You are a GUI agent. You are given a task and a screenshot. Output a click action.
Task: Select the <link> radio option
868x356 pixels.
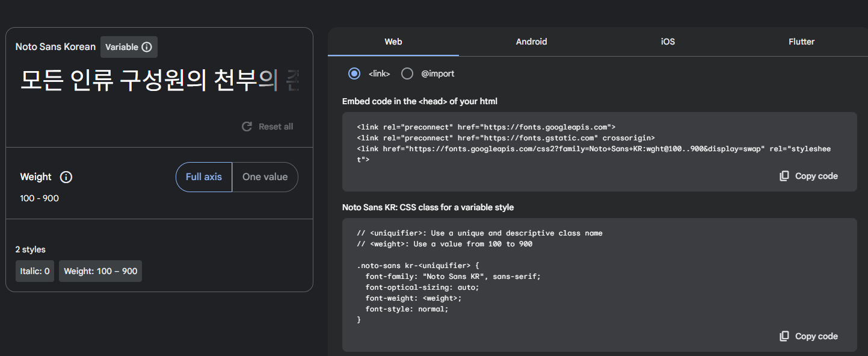tap(354, 73)
